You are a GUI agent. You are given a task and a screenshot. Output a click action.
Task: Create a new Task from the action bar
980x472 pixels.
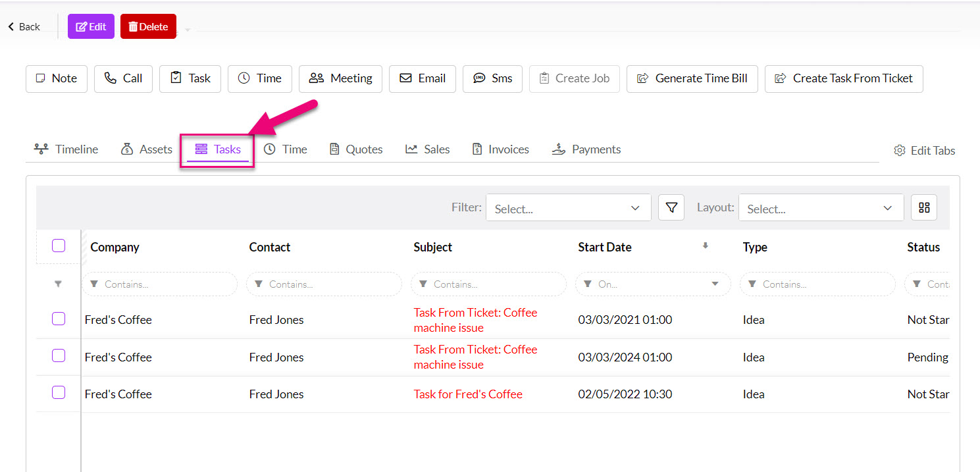190,78
